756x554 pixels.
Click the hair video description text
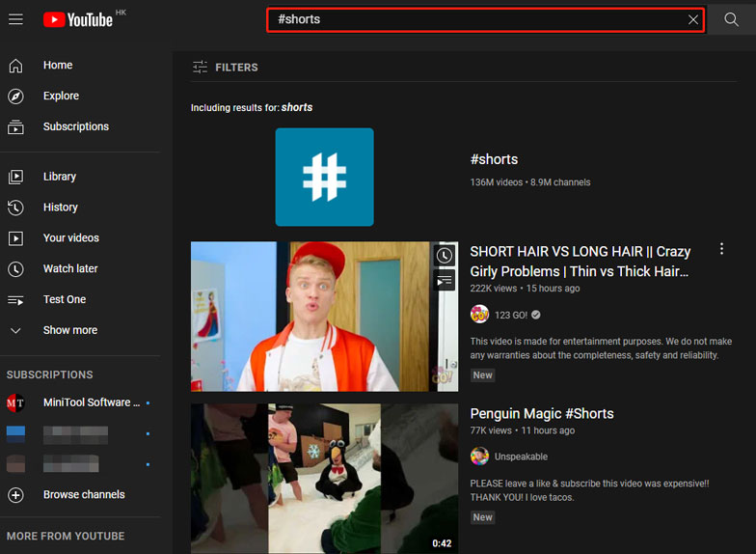[x=601, y=347]
